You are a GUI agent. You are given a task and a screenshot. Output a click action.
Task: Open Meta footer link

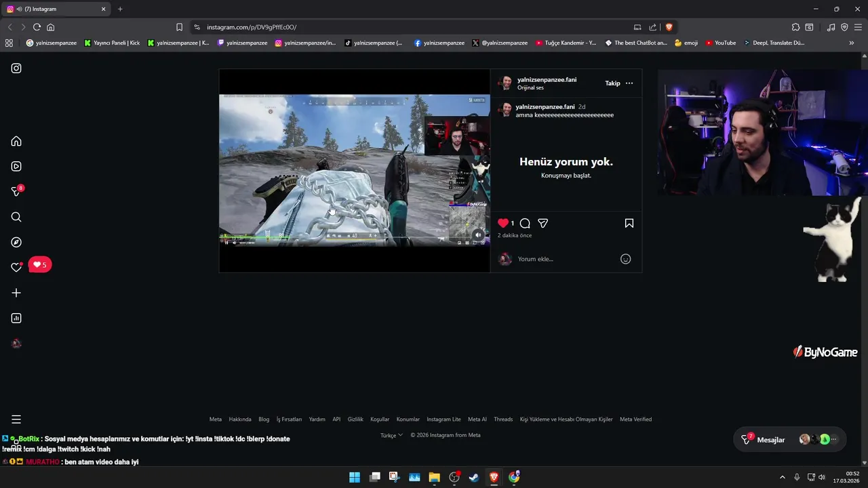point(216,420)
